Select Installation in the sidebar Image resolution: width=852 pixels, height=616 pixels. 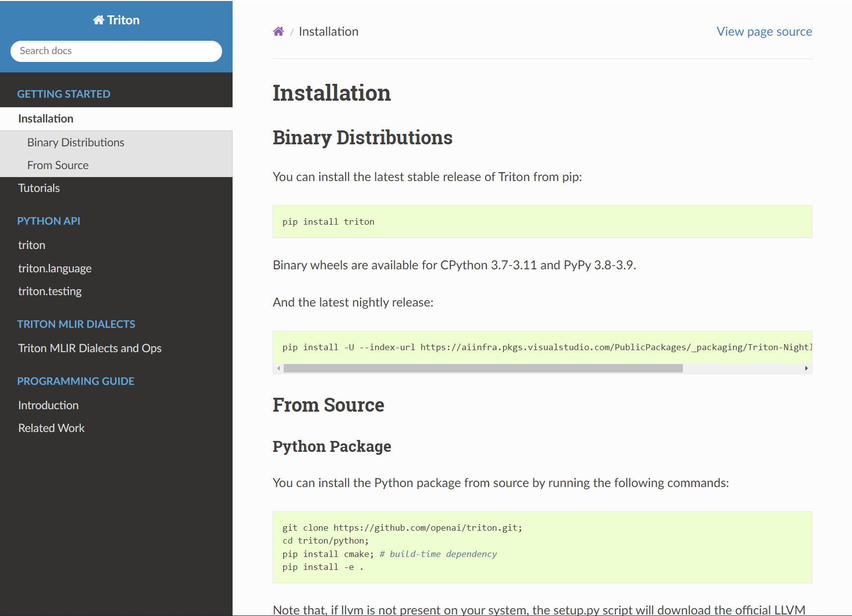[46, 119]
